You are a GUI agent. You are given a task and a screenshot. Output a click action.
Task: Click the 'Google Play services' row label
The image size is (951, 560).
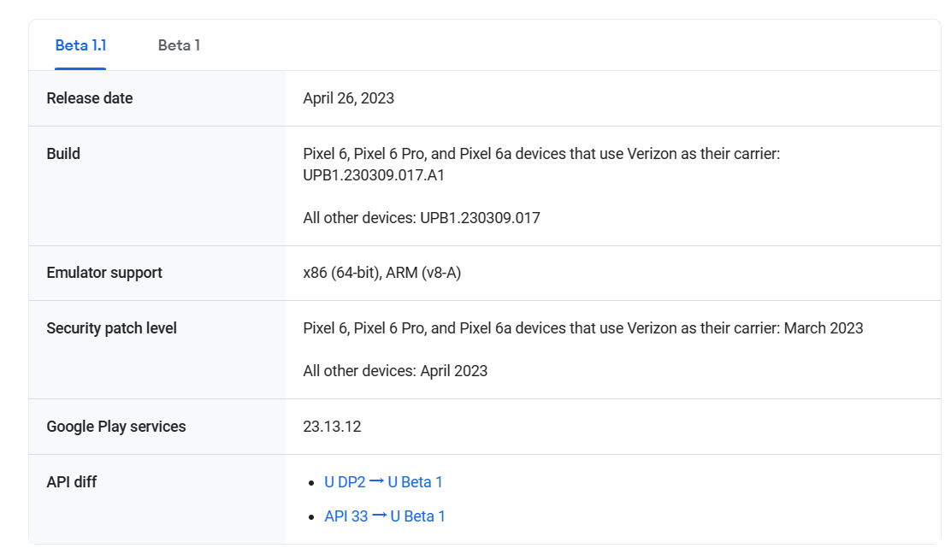[x=116, y=427]
